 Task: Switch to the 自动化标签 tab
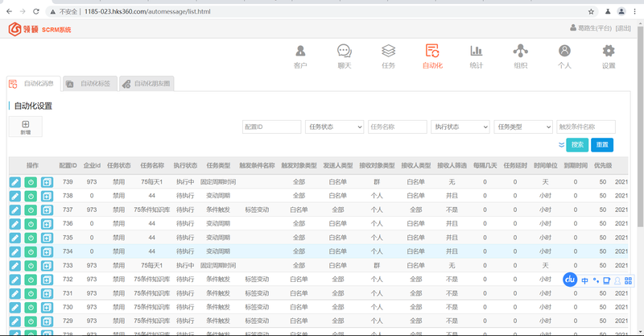(90, 84)
